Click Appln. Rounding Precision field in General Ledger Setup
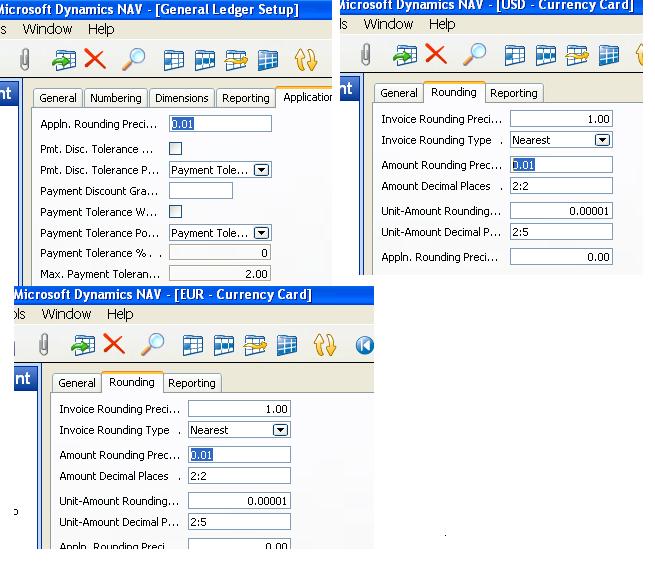The width and height of the screenshot is (655, 570). (220, 124)
